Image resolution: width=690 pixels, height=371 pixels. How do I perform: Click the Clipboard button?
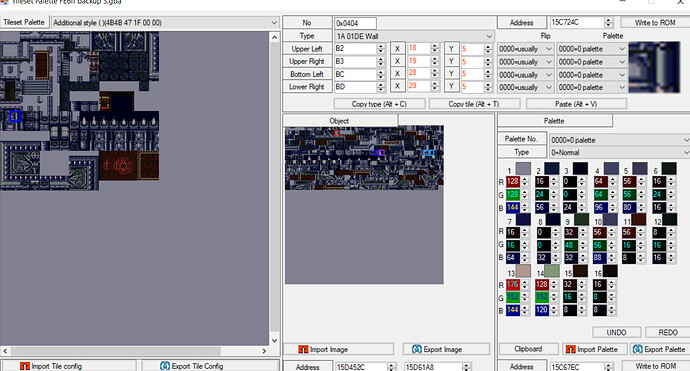(529, 349)
